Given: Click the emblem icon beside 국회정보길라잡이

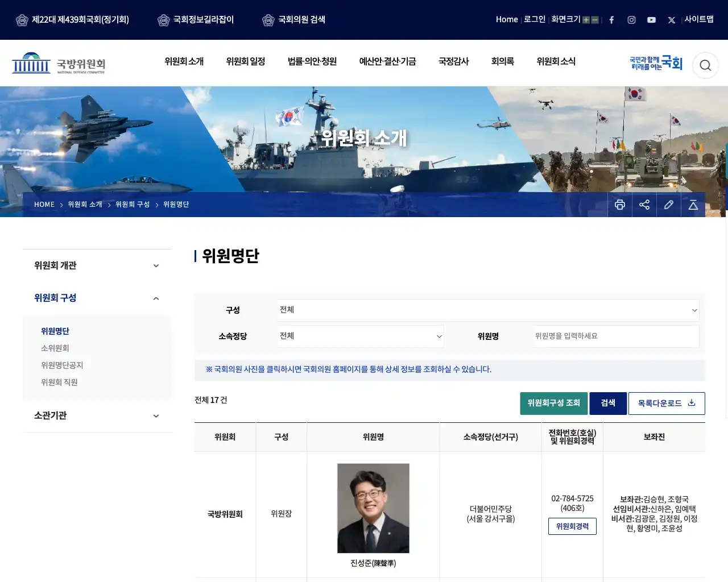Looking at the screenshot, I should [x=164, y=20].
